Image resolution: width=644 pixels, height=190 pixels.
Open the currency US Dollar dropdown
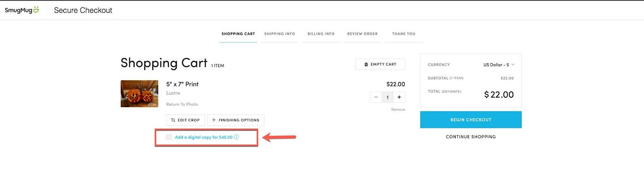click(x=499, y=65)
